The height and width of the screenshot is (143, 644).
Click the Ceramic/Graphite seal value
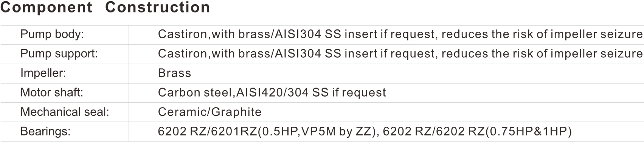click(x=209, y=112)
